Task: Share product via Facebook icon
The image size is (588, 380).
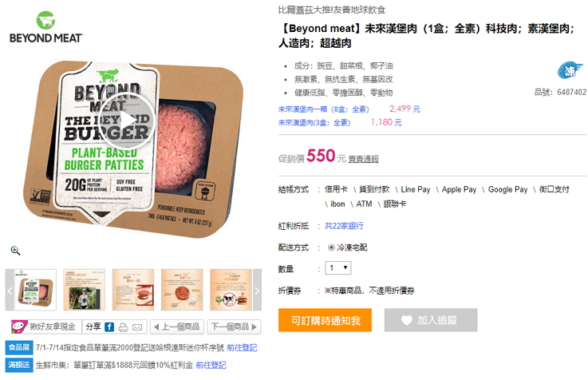Action: [109, 327]
